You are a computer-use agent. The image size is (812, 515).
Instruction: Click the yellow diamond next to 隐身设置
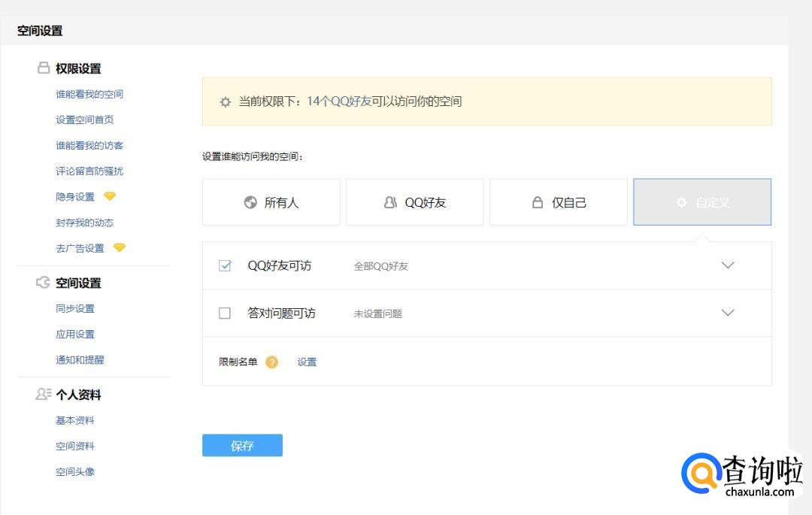point(109,196)
